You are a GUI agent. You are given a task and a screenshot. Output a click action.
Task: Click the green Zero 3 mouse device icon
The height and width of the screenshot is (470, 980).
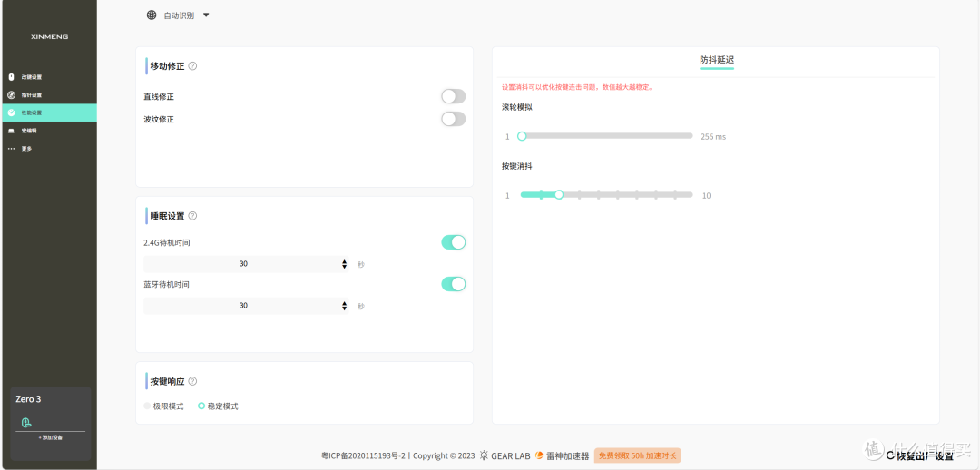pos(25,423)
